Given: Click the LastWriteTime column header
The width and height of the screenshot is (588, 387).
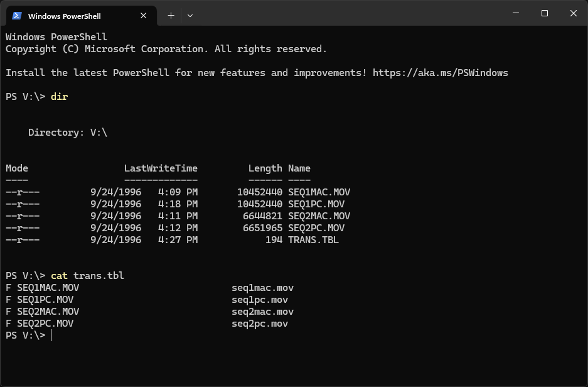Looking at the screenshot, I should click(x=161, y=168).
